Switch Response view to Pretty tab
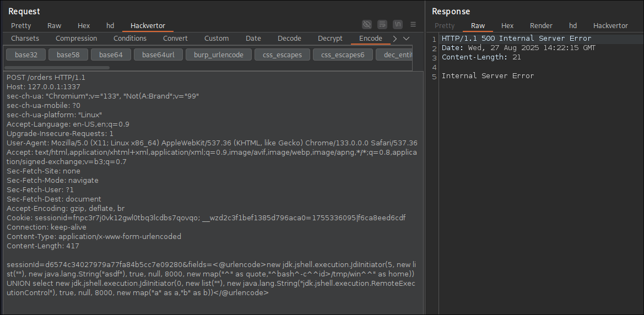644x315 pixels. point(445,25)
